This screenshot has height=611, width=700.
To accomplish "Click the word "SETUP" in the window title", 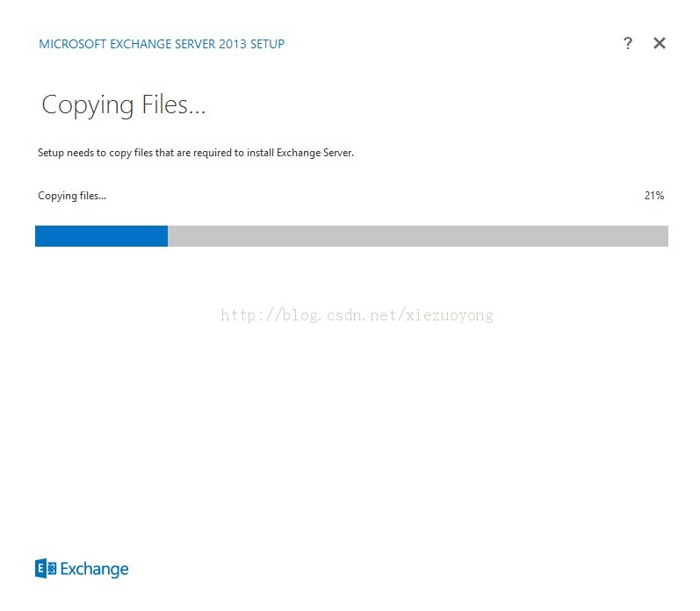I will pos(267,44).
